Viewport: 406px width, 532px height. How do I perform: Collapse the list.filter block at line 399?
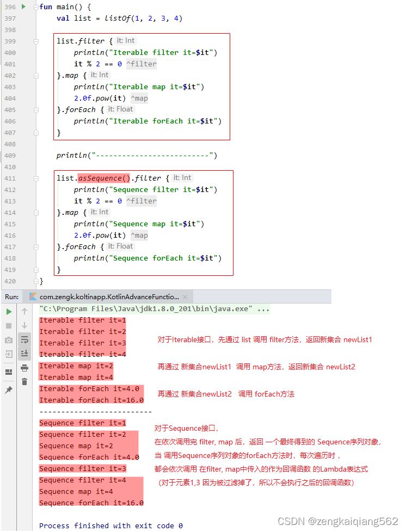point(36,41)
